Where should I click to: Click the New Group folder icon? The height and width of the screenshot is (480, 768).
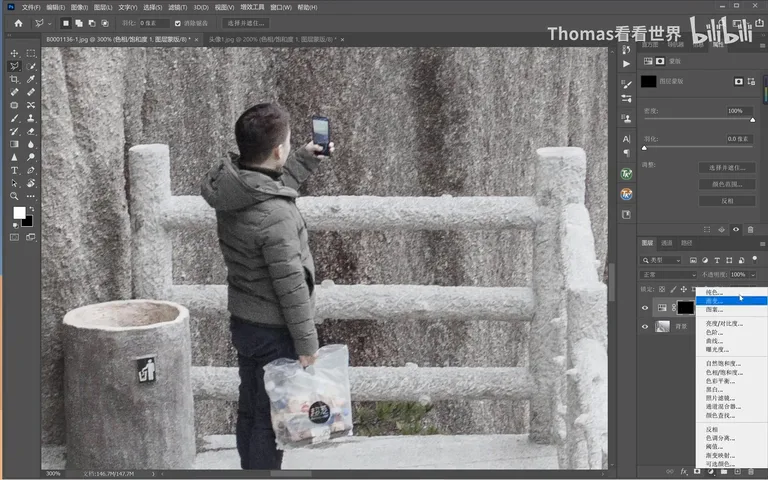point(724,472)
